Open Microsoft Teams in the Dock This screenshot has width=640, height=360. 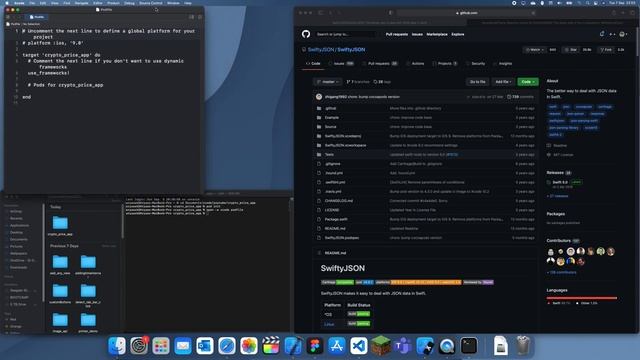tap(403, 346)
